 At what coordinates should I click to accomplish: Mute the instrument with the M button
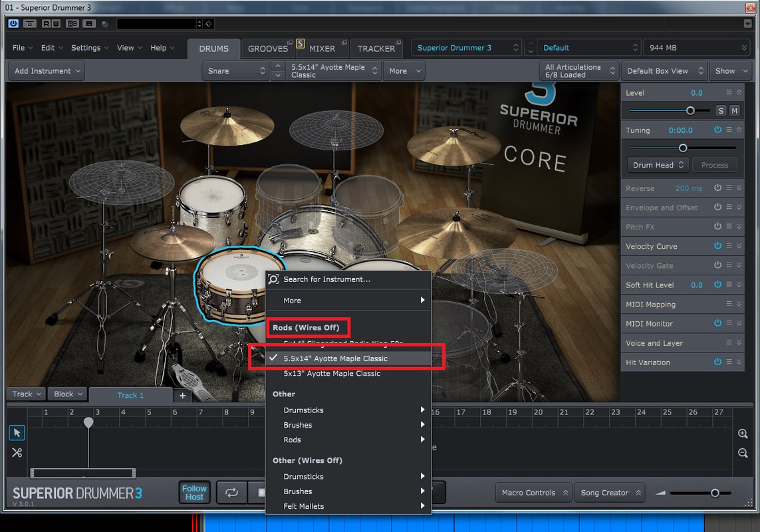(x=735, y=111)
